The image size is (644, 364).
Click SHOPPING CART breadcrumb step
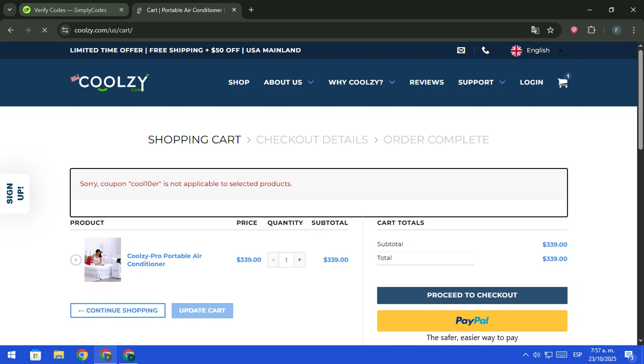(x=194, y=140)
